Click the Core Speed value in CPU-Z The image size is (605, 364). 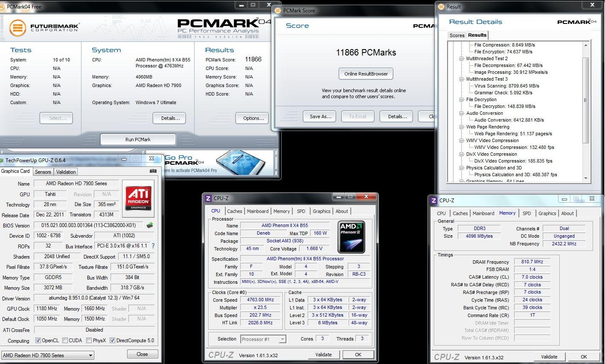point(260,300)
